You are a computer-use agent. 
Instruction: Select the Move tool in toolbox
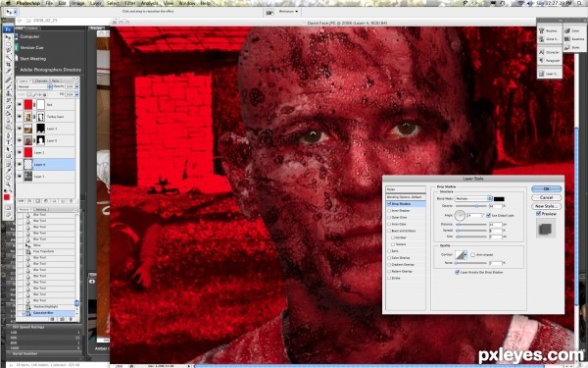click(8, 37)
